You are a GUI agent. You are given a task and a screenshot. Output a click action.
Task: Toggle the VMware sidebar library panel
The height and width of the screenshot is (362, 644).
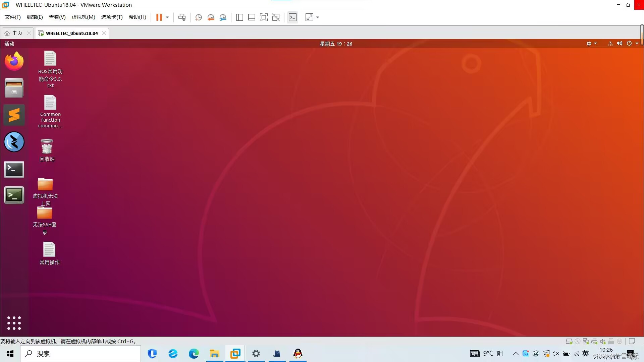pos(239,17)
